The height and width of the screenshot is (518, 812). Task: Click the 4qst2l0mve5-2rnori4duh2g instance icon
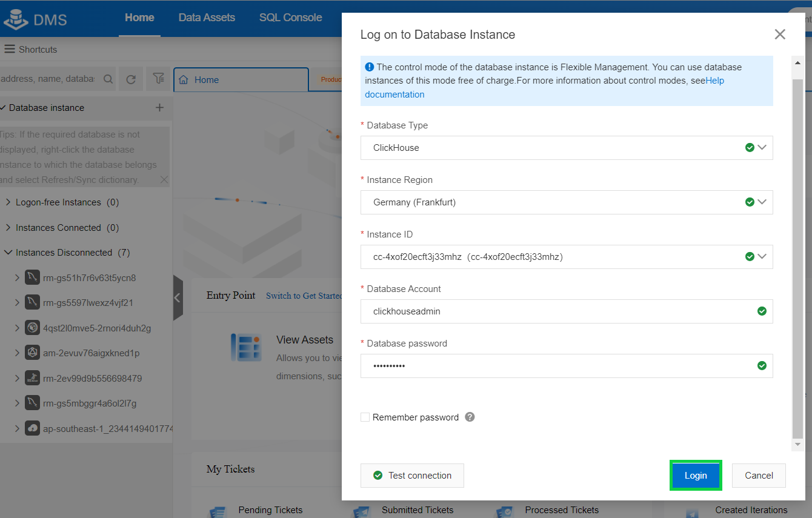click(32, 328)
